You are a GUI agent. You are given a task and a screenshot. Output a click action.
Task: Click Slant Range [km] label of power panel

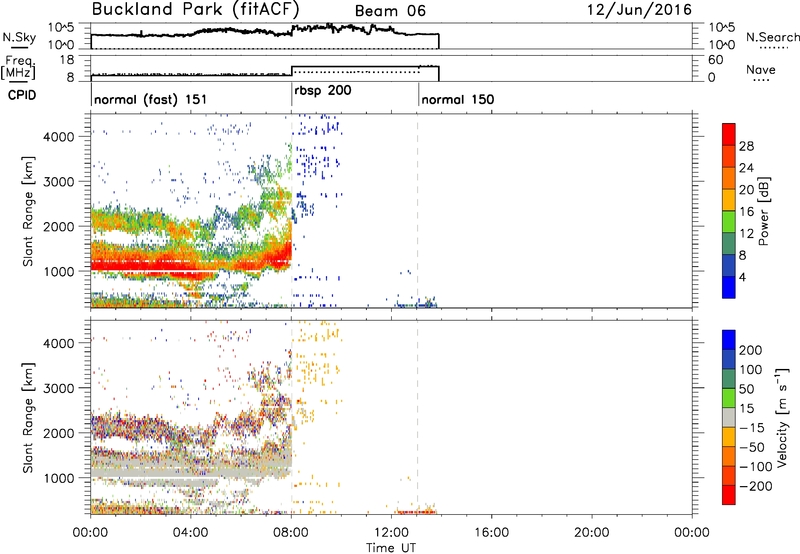pyautogui.click(x=28, y=211)
